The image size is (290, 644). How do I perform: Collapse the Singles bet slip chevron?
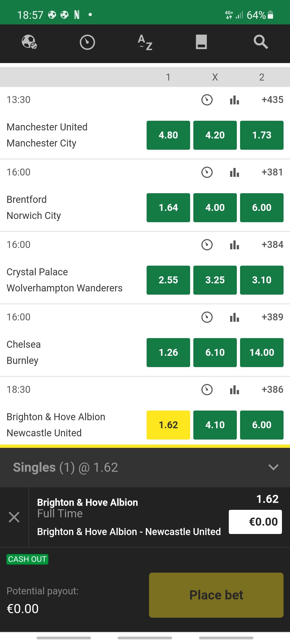[273, 467]
